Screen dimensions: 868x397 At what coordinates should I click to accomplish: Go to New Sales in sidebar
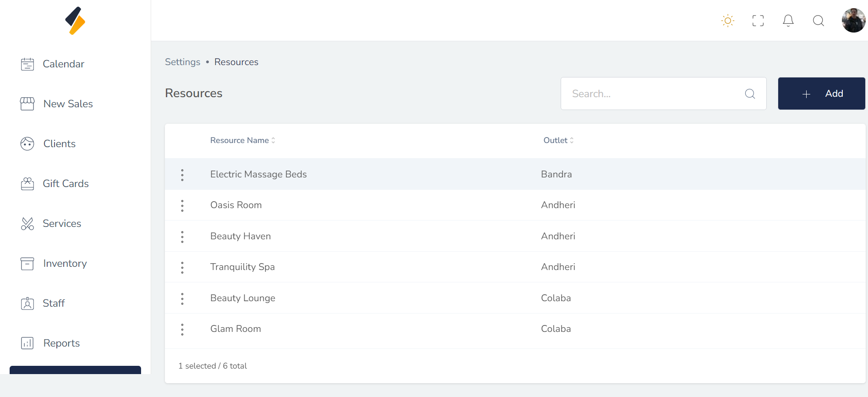(68, 104)
